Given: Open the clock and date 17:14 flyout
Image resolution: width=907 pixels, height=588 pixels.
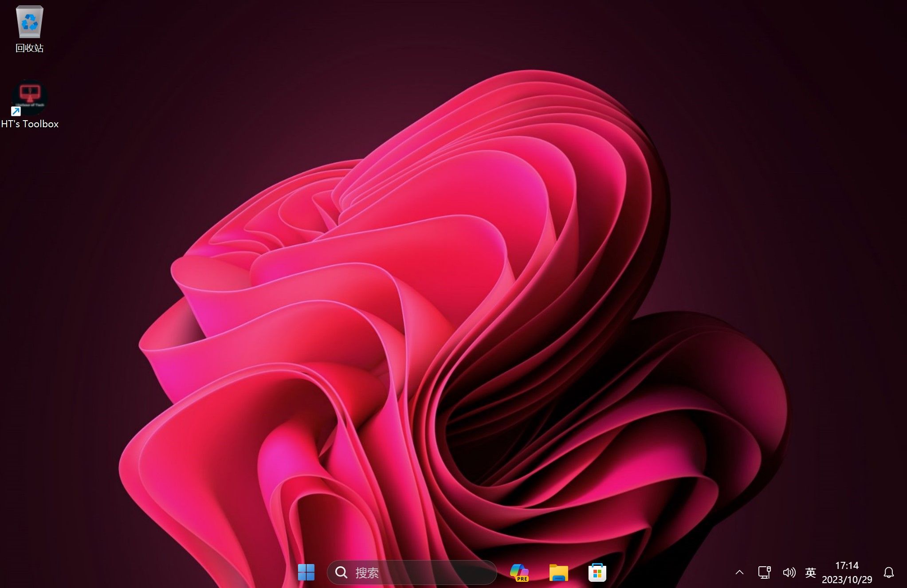Looking at the screenshot, I should coord(847,572).
